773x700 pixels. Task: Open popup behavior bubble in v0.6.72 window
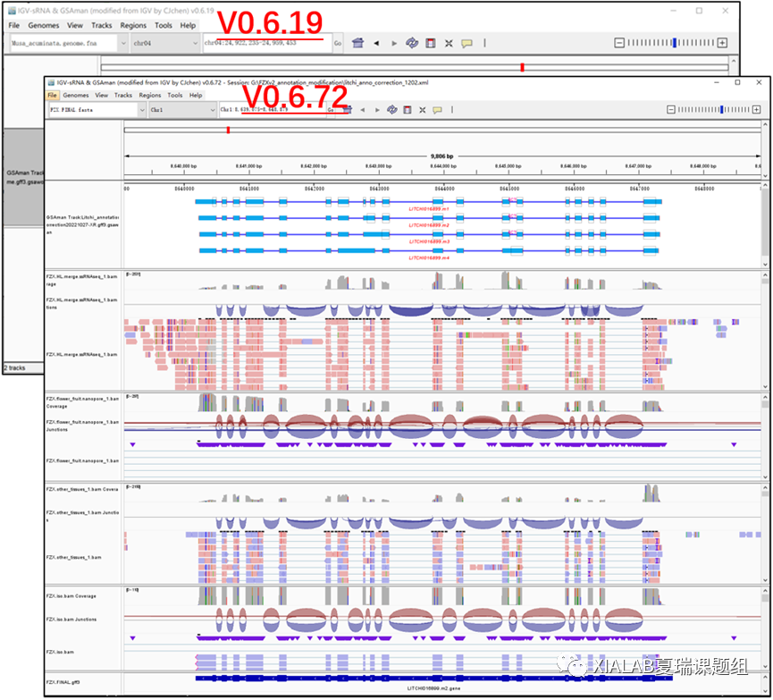click(x=437, y=109)
